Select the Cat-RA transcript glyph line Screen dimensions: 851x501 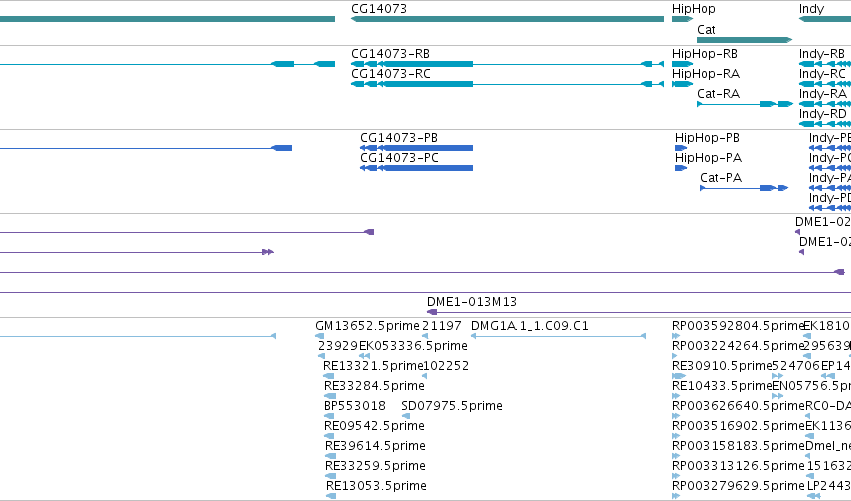coord(745,104)
